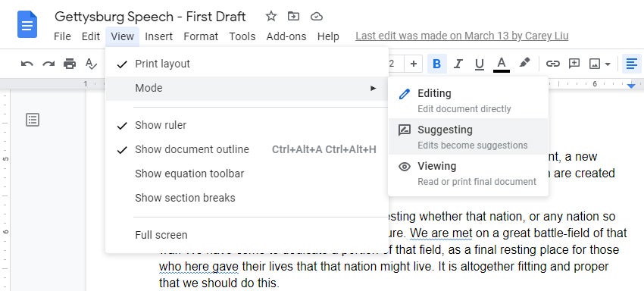
Task: Run spelling and grammar check icon
Action: (91, 64)
